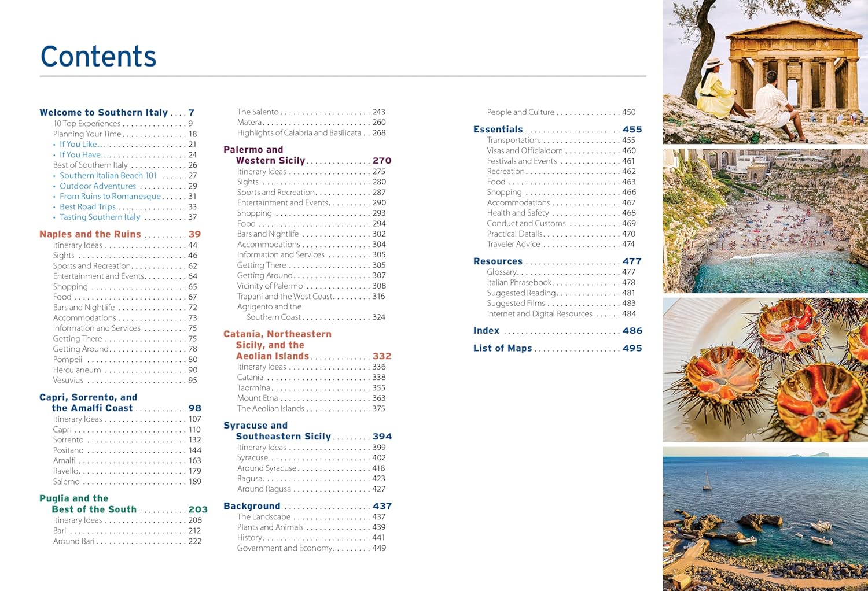This screenshot has width=868, height=591.
Task: Go to the List of Maps
Action: pyautogui.click(x=502, y=348)
